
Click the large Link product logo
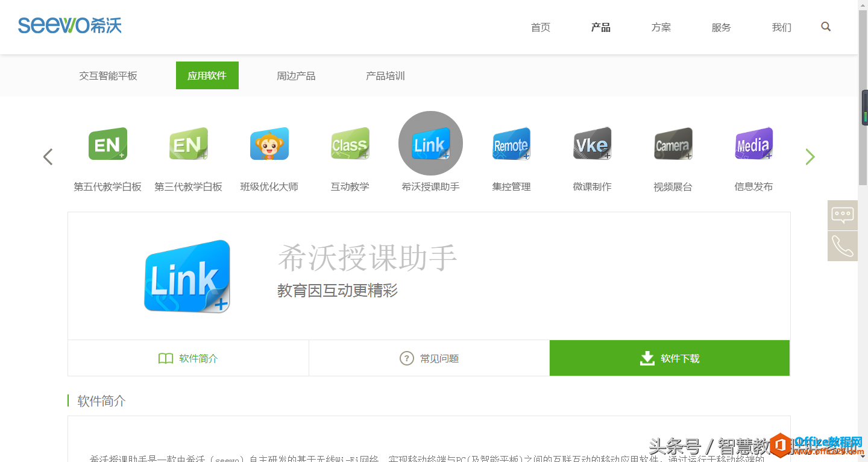pos(187,276)
